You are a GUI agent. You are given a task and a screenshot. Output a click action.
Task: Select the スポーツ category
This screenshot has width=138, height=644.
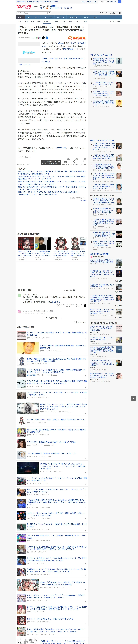pyautogui.click(x=56, y=21)
